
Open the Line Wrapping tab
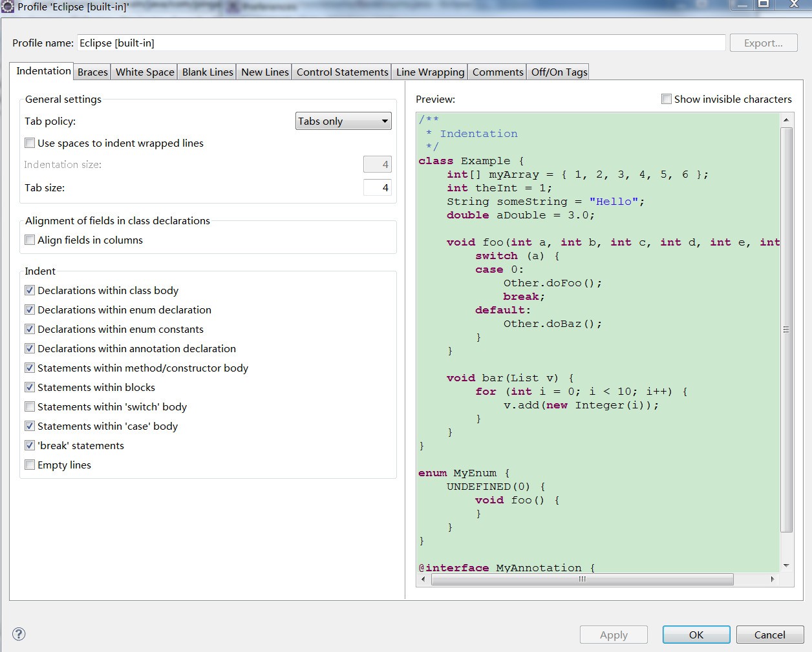tap(430, 72)
